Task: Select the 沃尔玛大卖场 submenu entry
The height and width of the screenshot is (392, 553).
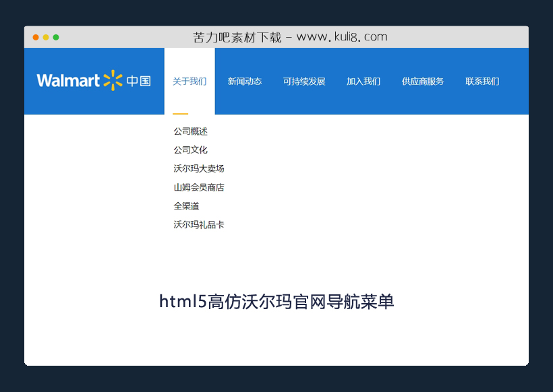Action: pos(199,168)
